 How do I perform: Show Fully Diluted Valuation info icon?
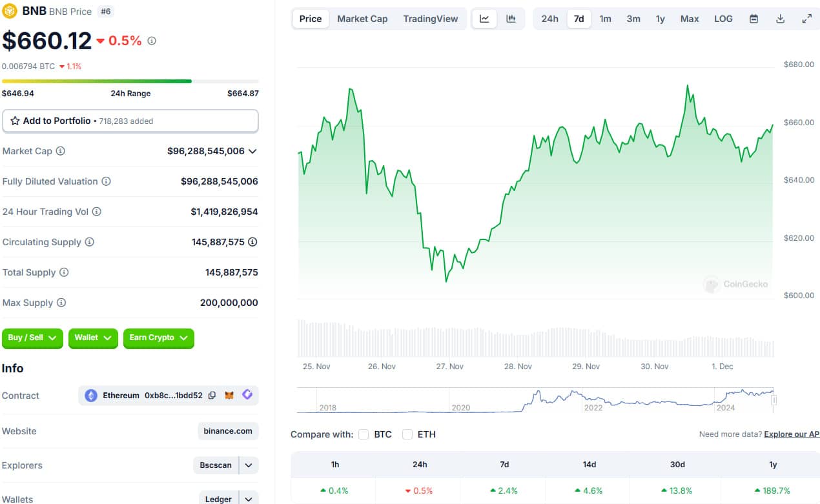click(106, 181)
